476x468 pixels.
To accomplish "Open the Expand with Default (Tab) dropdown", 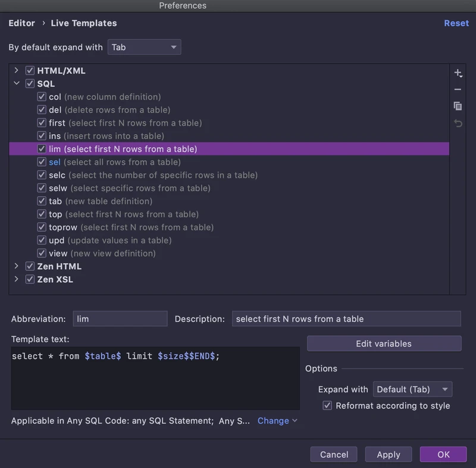I will point(412,389).
